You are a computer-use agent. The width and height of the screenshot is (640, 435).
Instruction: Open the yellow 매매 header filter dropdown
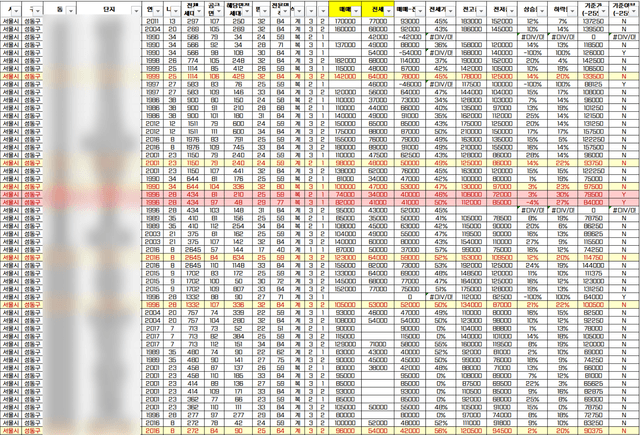pyautogui.click(x=356, y=11)
